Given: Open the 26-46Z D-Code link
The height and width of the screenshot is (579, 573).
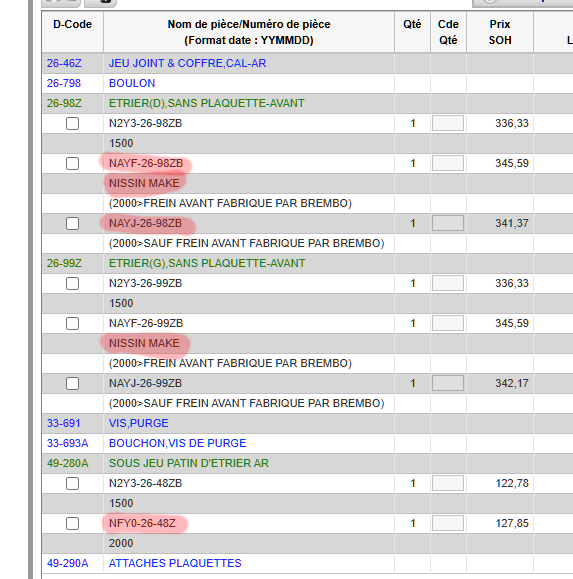Looking at the screenshot, I should coord(64,63).
